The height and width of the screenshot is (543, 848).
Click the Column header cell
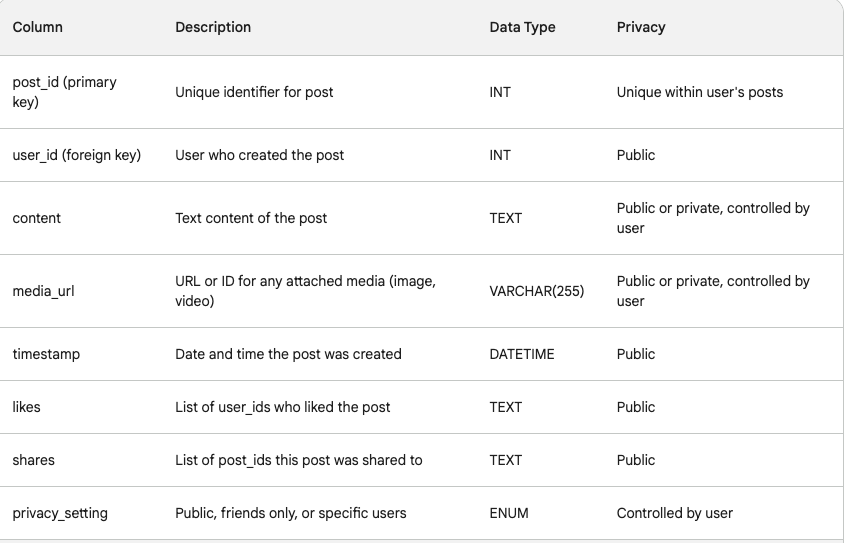(38, 27)
